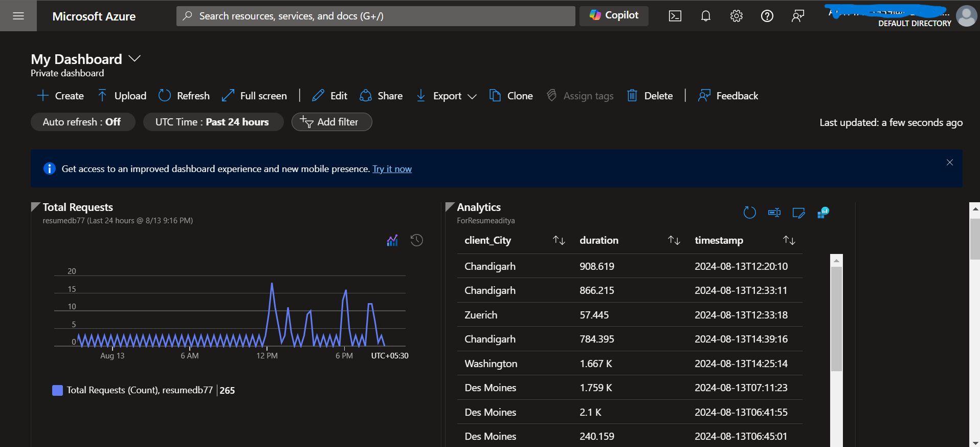This screenshot has width=980, height=447.
Task: Create a new dashboard
Action: point(60,96)
